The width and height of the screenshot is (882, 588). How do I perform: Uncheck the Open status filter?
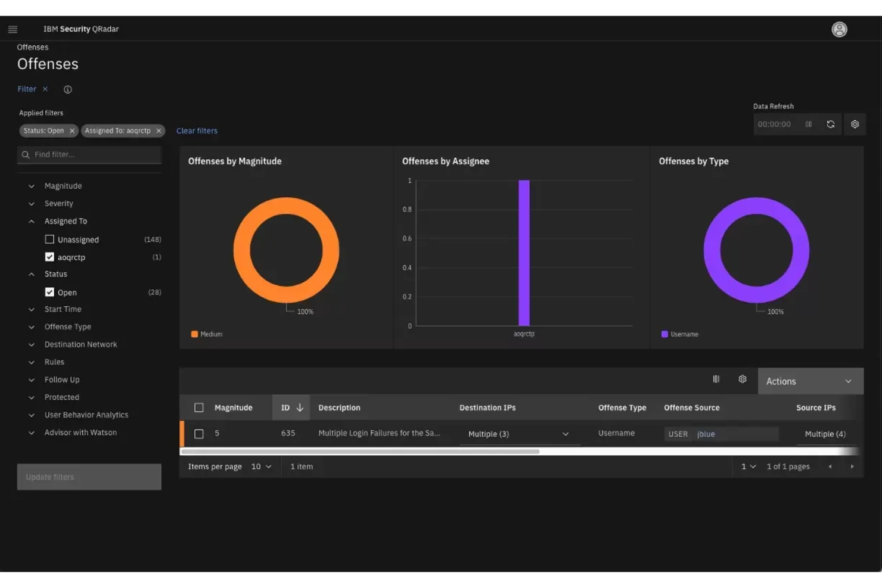[49, 292]
